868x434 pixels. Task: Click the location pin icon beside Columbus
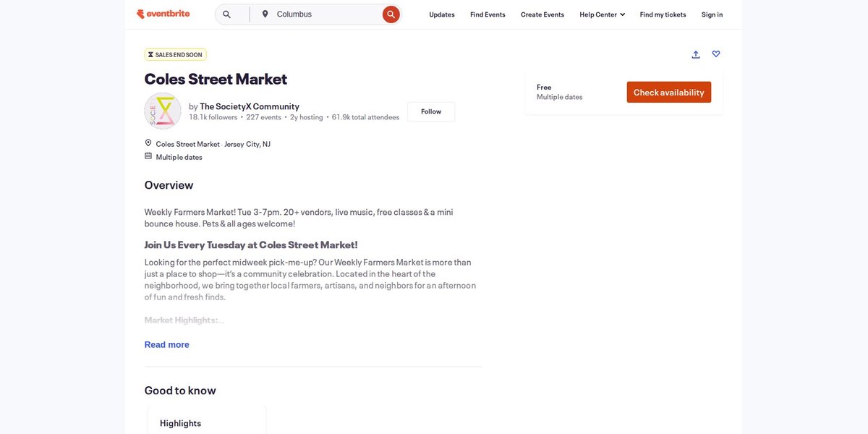265,14
